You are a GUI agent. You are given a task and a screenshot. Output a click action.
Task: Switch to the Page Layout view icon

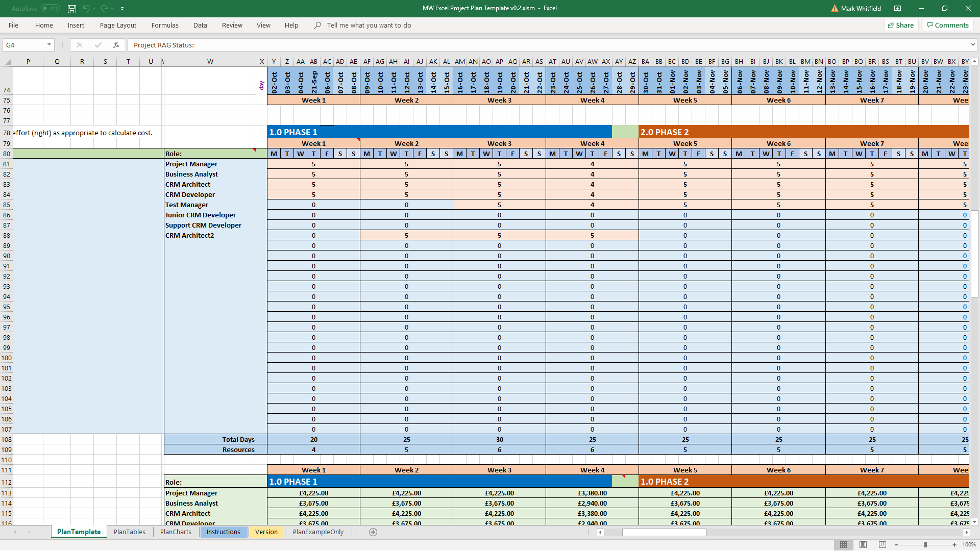pyautogui.click(x=863, y=545)
